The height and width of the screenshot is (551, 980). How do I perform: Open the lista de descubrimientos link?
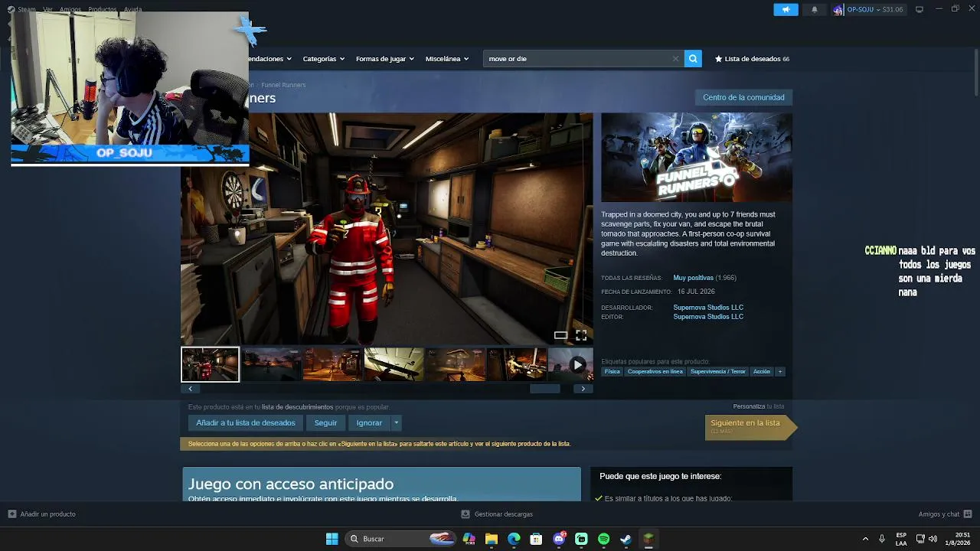(297, 407)
